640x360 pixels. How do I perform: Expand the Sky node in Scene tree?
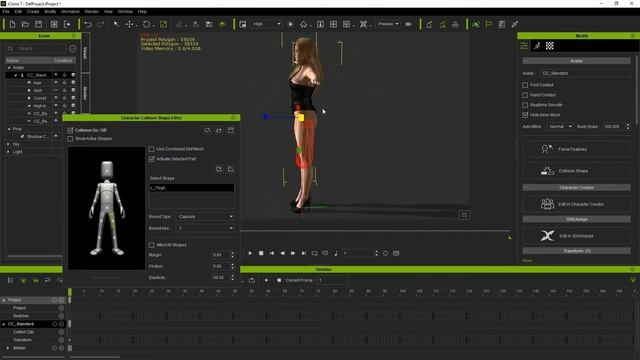[x=9, y=144]
